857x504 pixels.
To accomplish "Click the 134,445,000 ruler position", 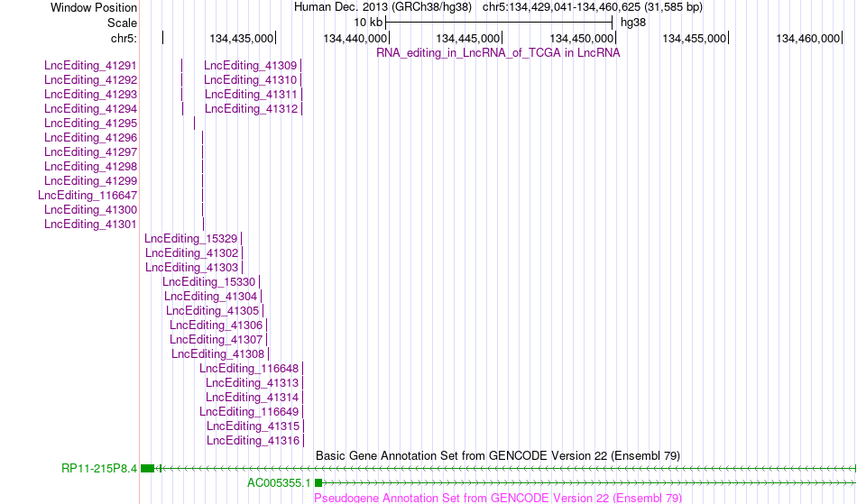I will point(468,38).
